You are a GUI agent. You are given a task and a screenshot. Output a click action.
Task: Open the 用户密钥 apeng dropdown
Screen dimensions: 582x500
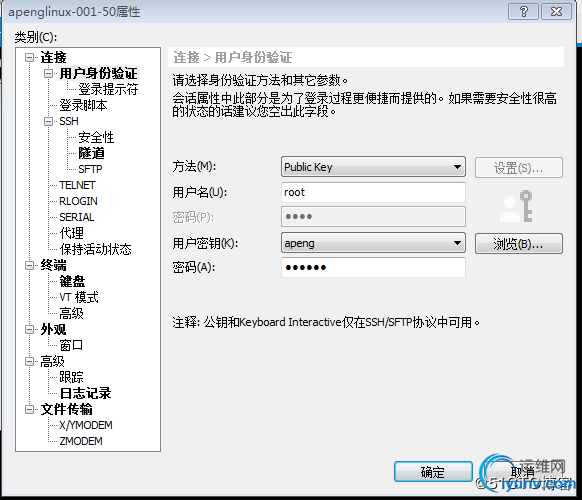click(x=458, y=243)
